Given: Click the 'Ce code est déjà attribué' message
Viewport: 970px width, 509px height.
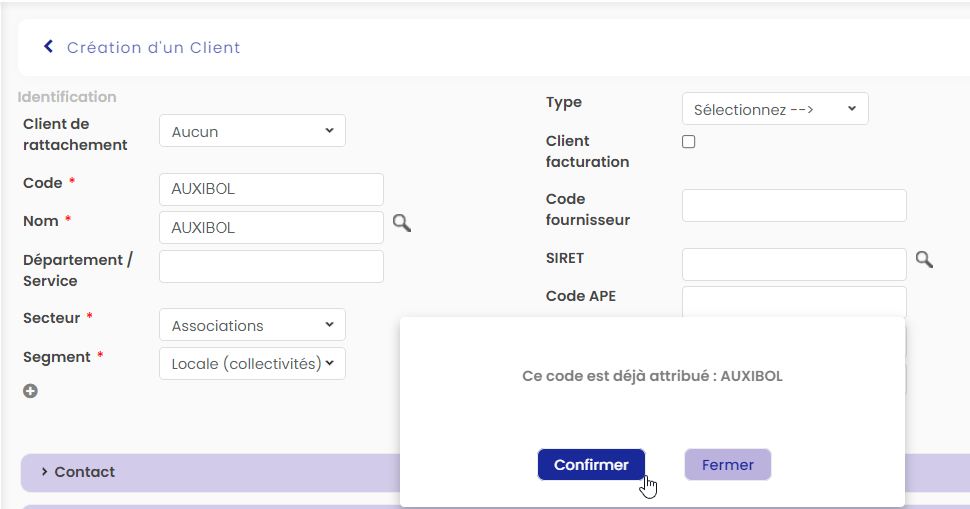Looking at the screenshot, I should 652,376.
